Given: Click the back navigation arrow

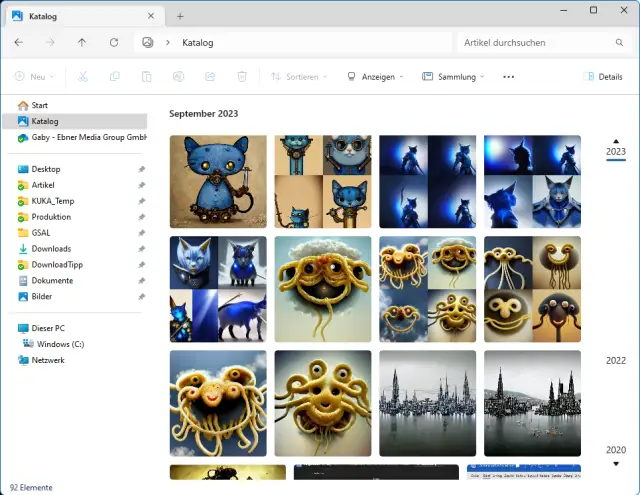Looking at the screenshot, I should pyautogui.click(x=19, y=43).
